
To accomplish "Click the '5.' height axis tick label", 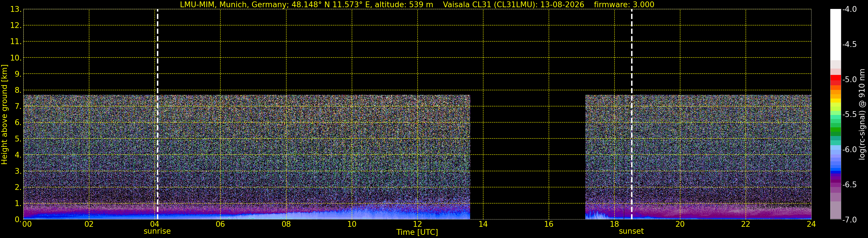I will pyautogui.click(x=18, y=139).
